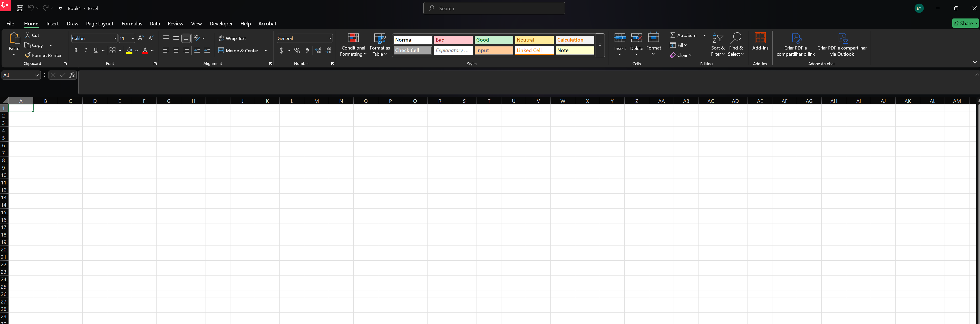The image size is (980, 324).
Task: Click the Insert Function fx icon
Action: pos(72,75)
